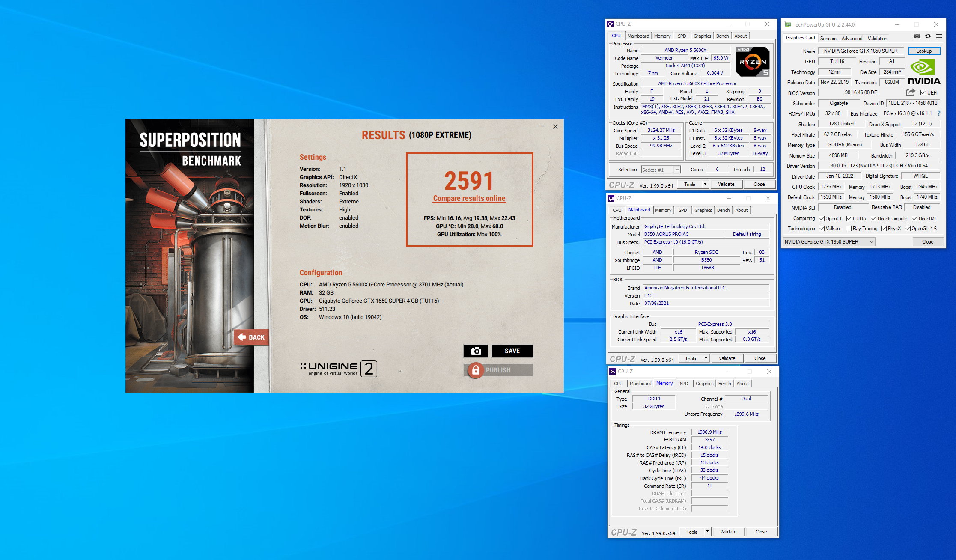Toggle PhysX checkbox in GPU-Z
This screenshot has height=560, width=956.
click(x=884, y=229)
